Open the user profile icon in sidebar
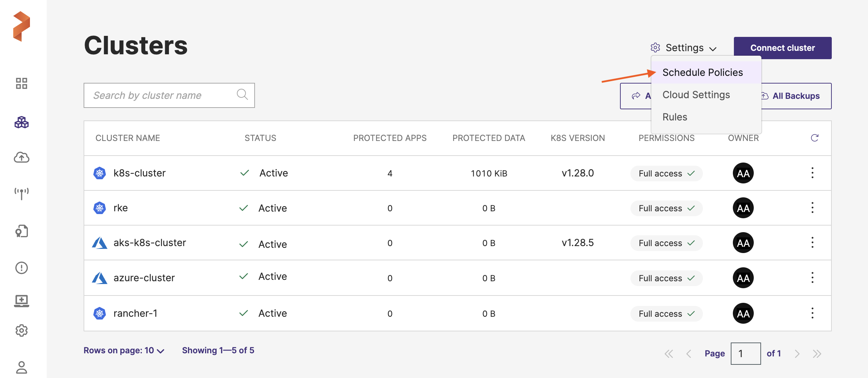The image size is (868, 378). 22,367
